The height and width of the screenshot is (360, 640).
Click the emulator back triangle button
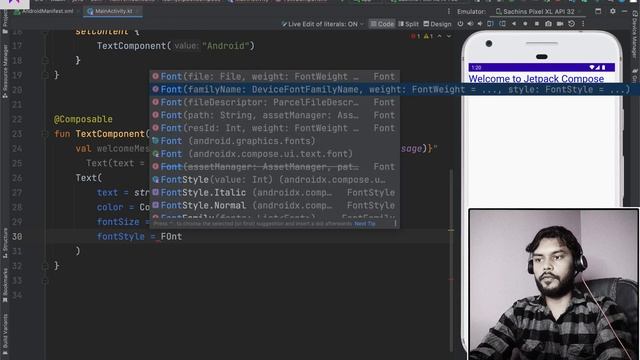[x=514, y=24]
